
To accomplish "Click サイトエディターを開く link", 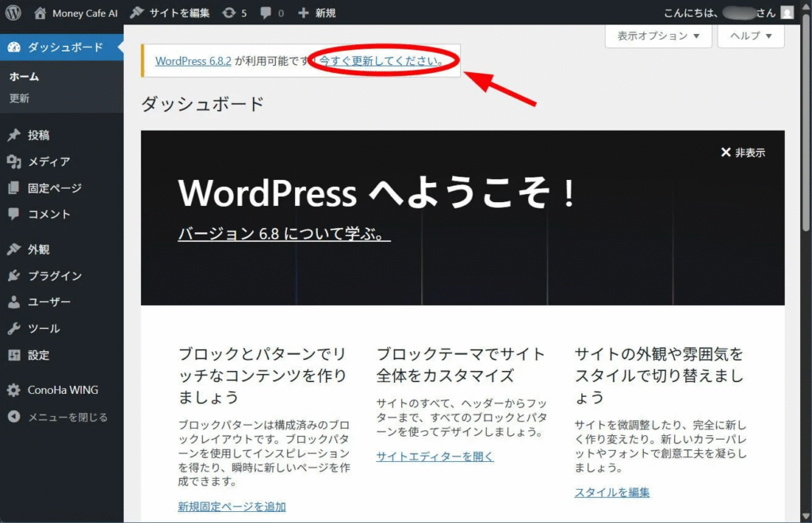I will tap(435, 456).
